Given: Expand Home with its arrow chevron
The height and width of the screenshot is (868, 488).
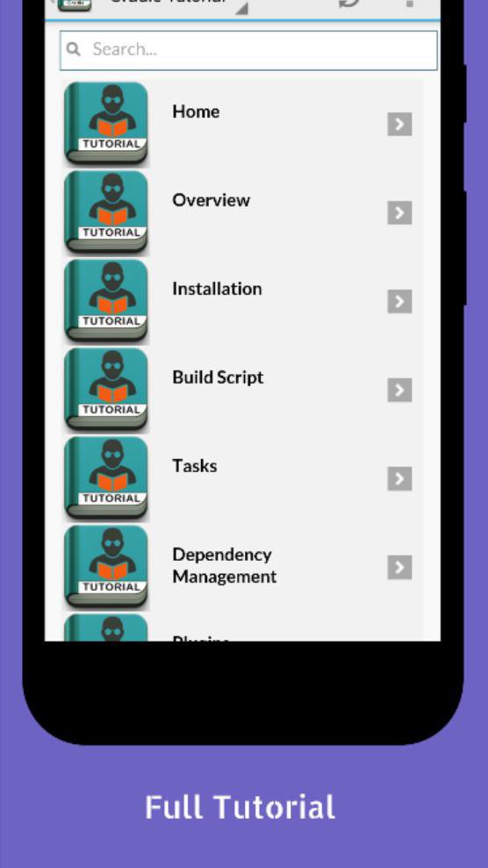Looking at the screenshot, I should [x=399, y=124].
